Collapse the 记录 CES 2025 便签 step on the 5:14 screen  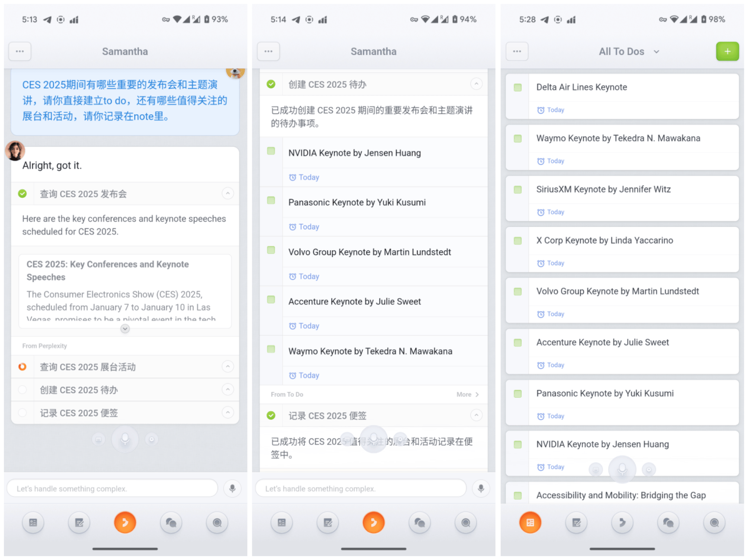pyautogui.click(x=476, y=415)
